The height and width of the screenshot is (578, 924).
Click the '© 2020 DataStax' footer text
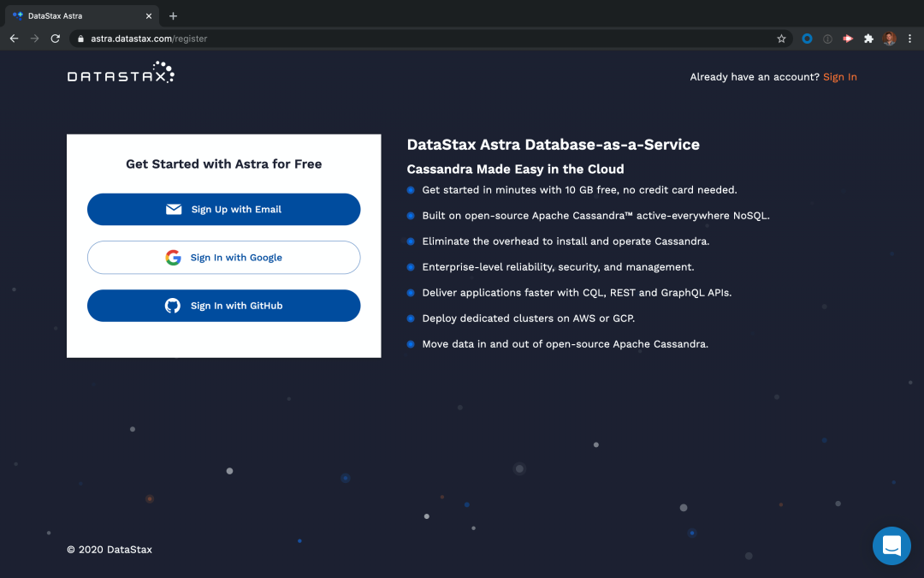click(x=110, y=550)
